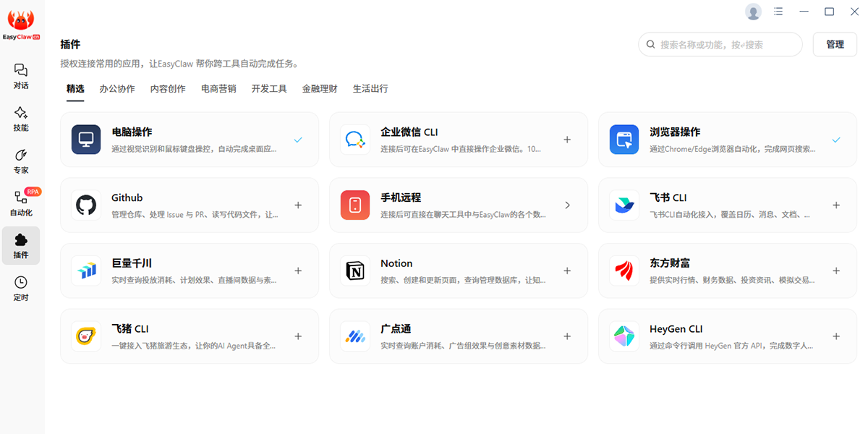Viewport: 868px width, 434px height.
Task: Open the 广点通 plugin title
Action: point(396,329)
